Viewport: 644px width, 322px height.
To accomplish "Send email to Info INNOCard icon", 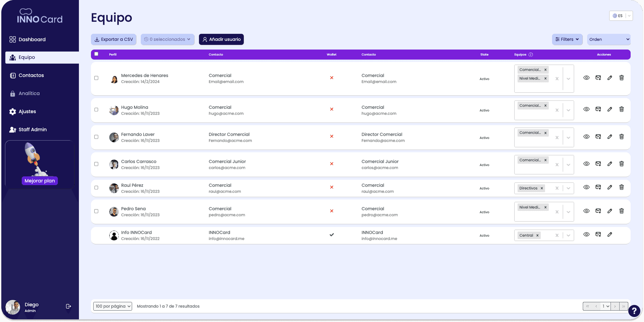I will (x=598, y=234).
